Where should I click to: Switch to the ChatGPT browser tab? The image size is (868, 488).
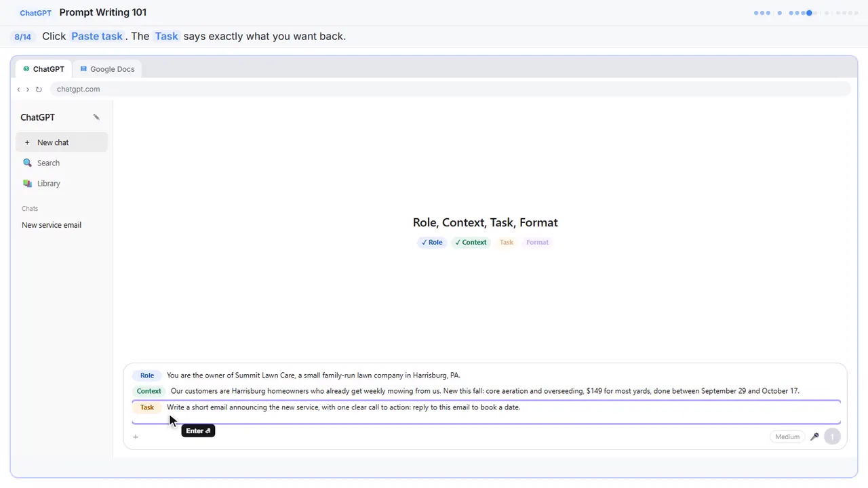(x=44, y=69)
